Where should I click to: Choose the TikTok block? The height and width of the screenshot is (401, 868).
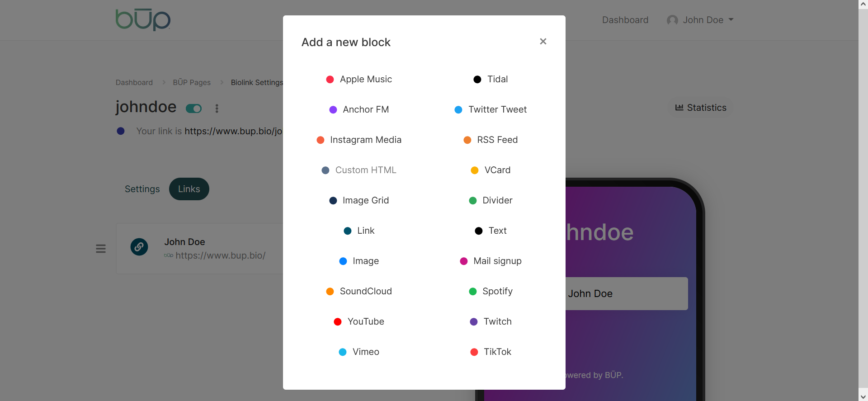coord(491,352)
